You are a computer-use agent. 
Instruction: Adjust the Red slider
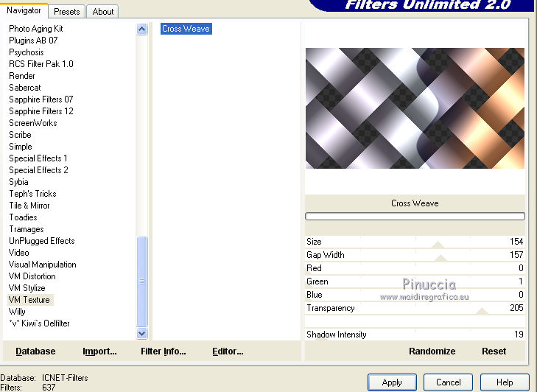tap(415, 268)
